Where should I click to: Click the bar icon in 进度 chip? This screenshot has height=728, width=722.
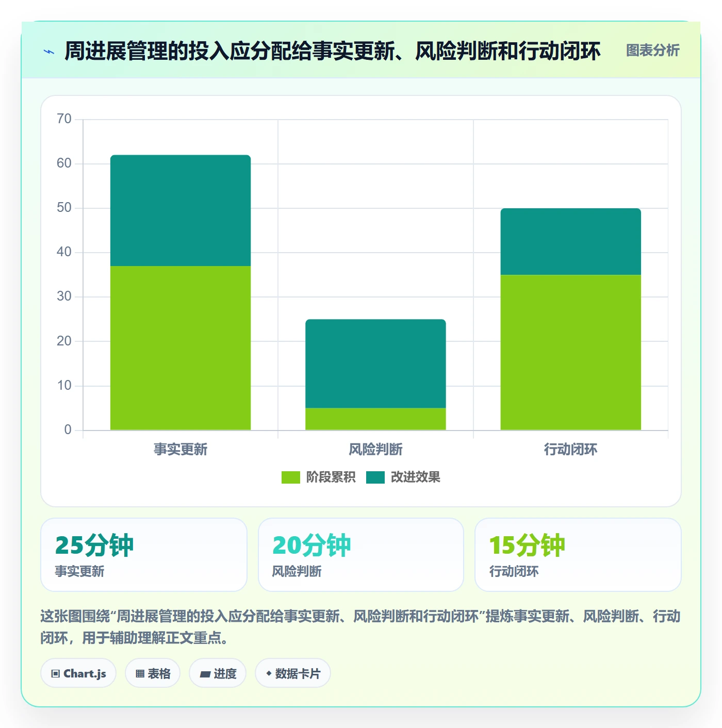(205, 674)
